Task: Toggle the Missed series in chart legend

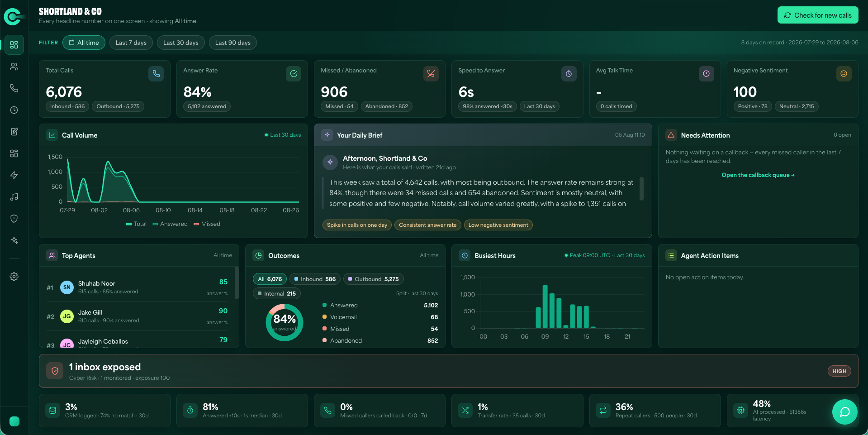Action: point(207,224)
